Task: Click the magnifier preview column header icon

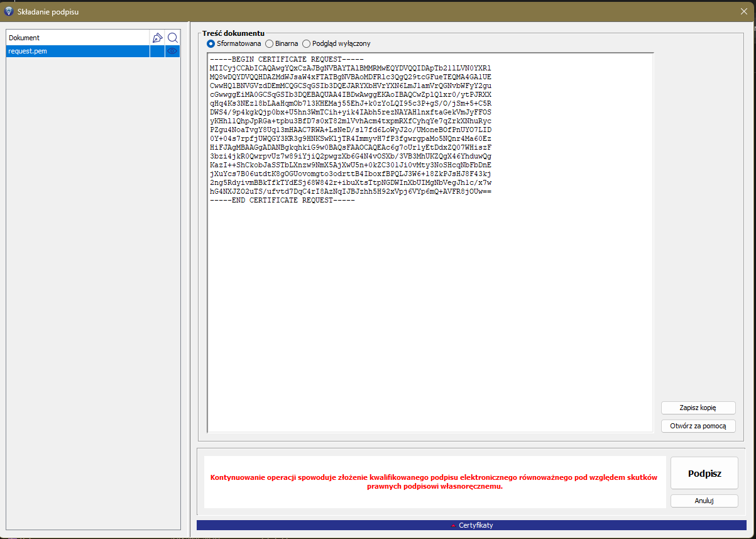Action: [173, 38]
